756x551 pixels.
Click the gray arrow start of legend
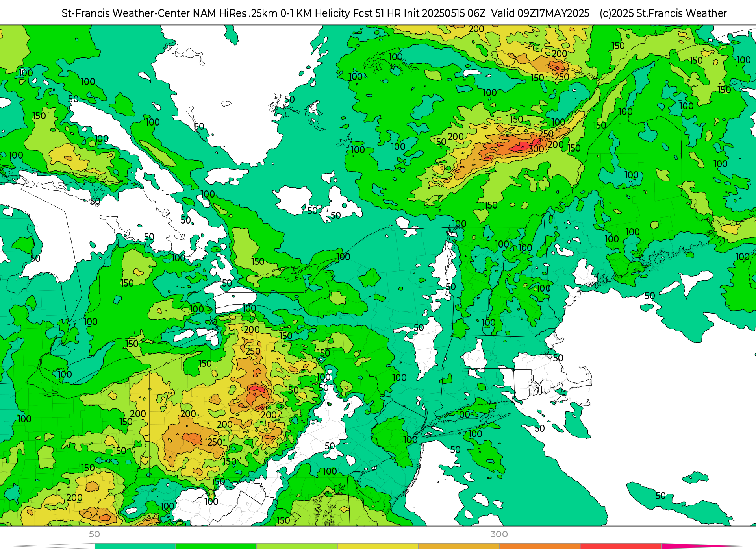click(54, 546)
